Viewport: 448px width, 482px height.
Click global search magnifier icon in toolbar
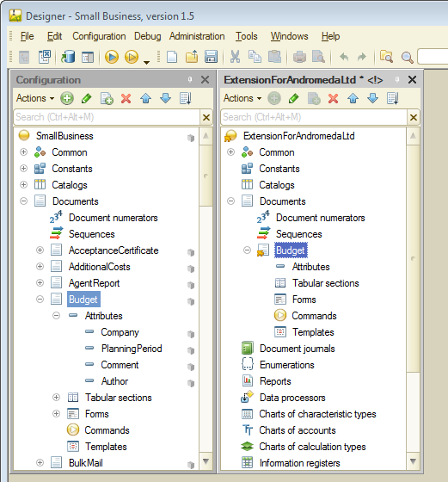pos(407,58)
